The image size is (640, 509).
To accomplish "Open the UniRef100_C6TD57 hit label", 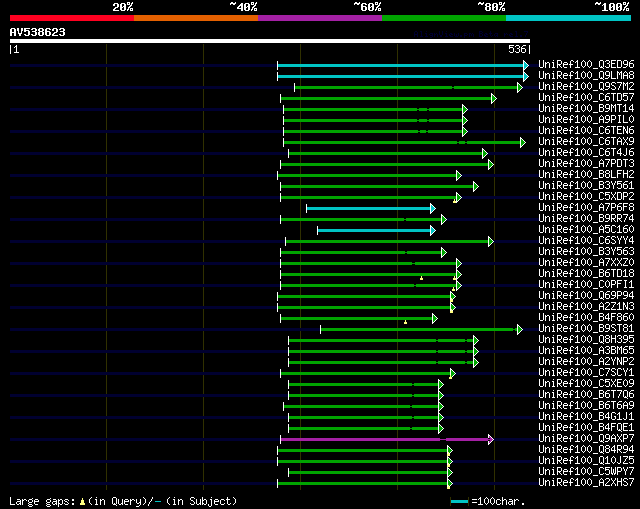I will click(586, 98).
